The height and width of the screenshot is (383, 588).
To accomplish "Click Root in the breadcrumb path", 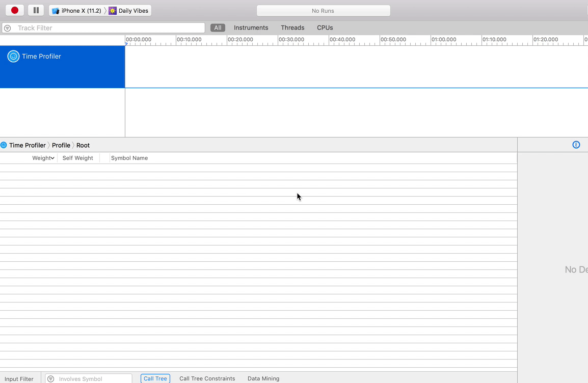I will click(x=83, y=145).
